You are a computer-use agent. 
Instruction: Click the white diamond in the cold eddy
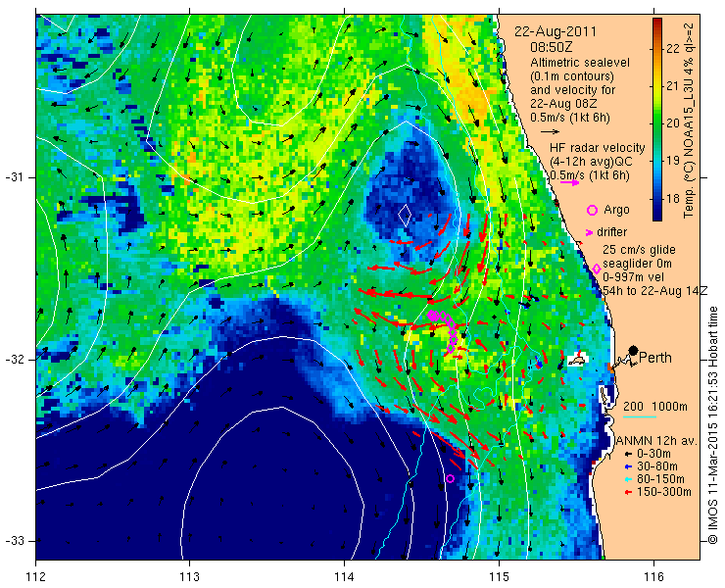coord(405,216)
